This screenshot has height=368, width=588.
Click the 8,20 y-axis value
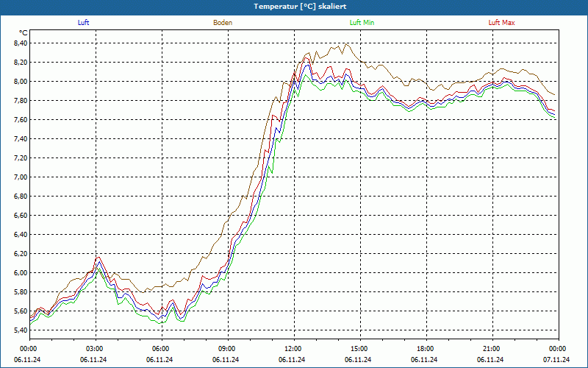21,63
